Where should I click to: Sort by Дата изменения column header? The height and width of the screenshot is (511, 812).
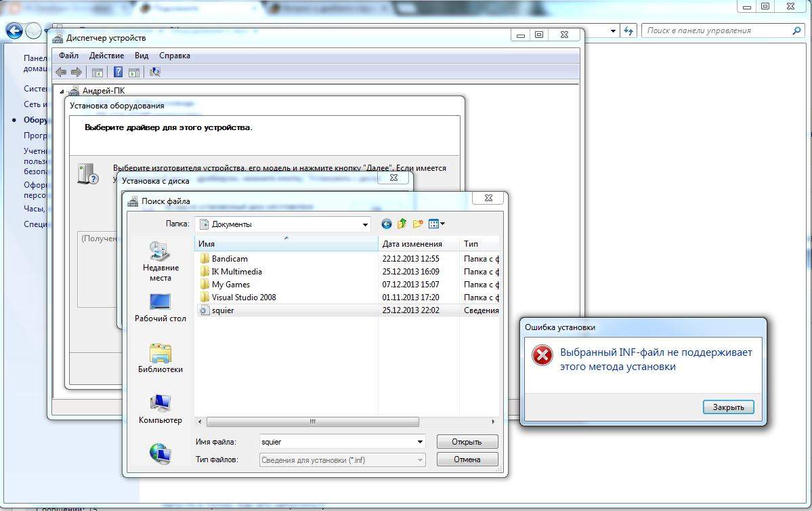point(419,243)
